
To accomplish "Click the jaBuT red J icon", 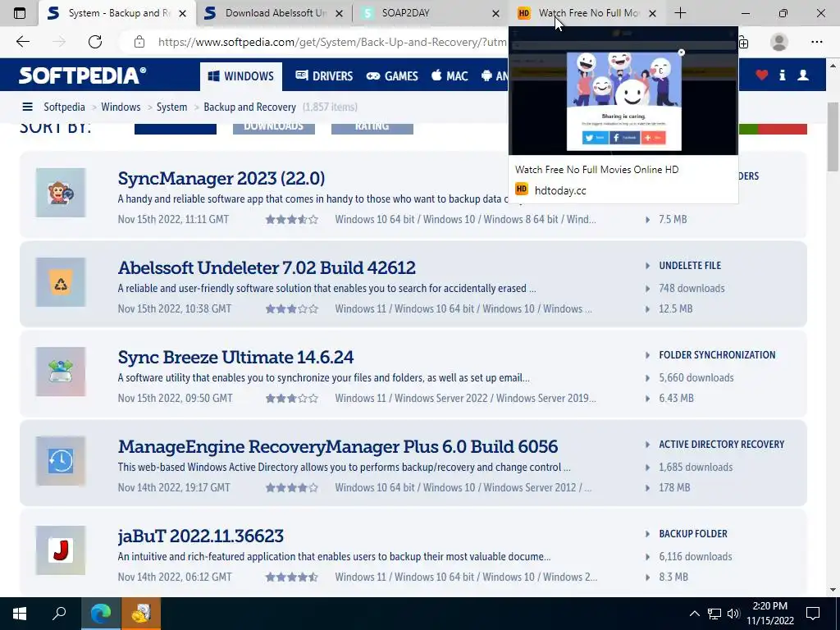I will pos(61,550).
